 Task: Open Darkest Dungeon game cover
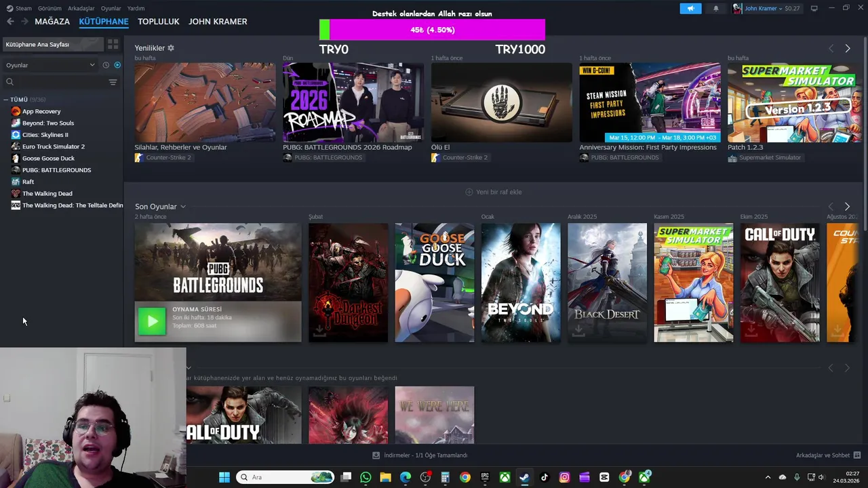[349, 283]
